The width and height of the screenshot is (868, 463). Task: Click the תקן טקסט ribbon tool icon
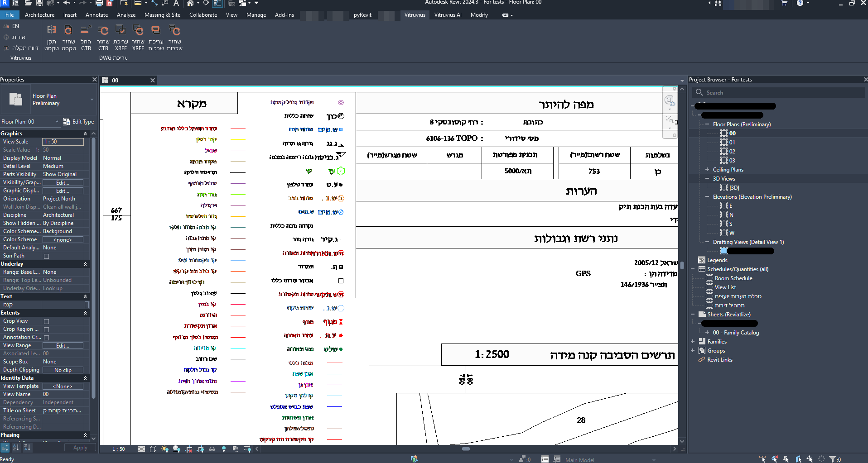point(52,30)
